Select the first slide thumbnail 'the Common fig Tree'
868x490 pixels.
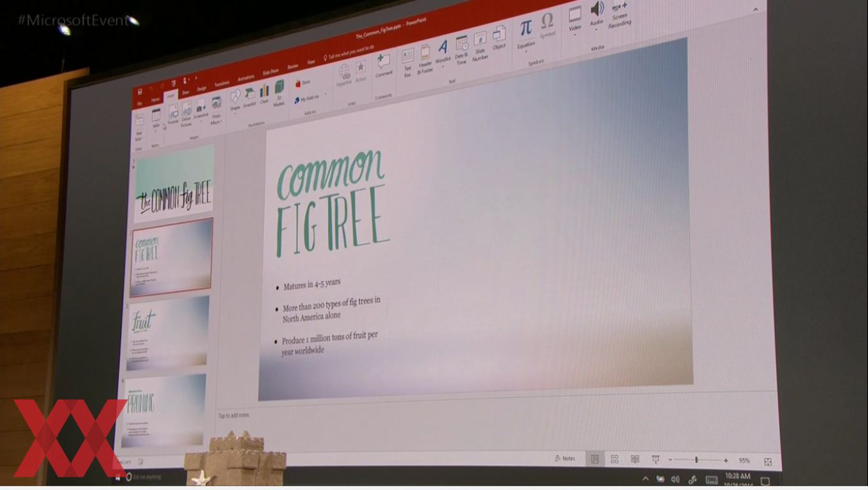pyautogui.click(x=174, y=185)
